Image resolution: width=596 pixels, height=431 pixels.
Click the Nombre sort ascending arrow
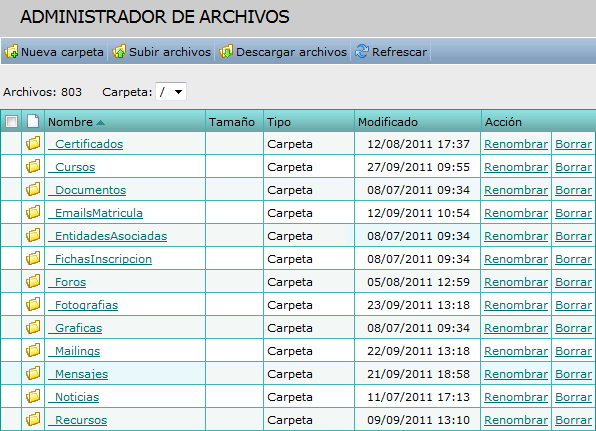click(100, 122)
